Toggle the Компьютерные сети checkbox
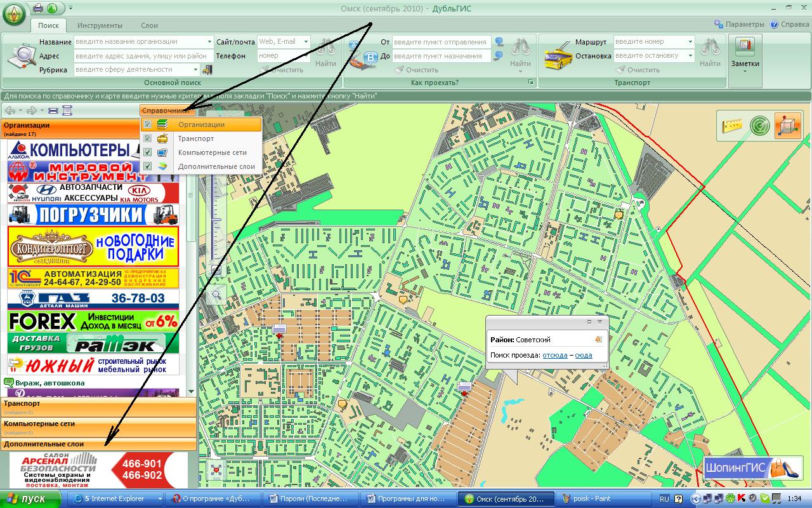 [148, 152]
